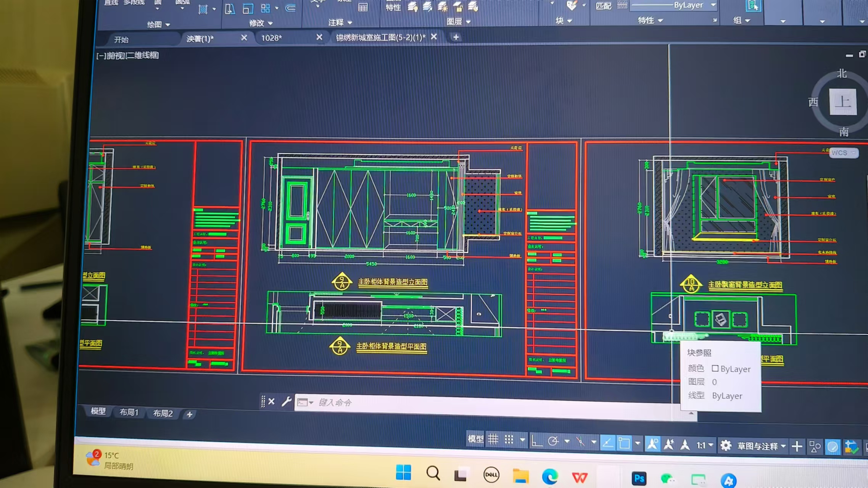Toggle snap mode dots icon
Image resolution: width=868 pixels, height=488 pixels.
(509, 440)
